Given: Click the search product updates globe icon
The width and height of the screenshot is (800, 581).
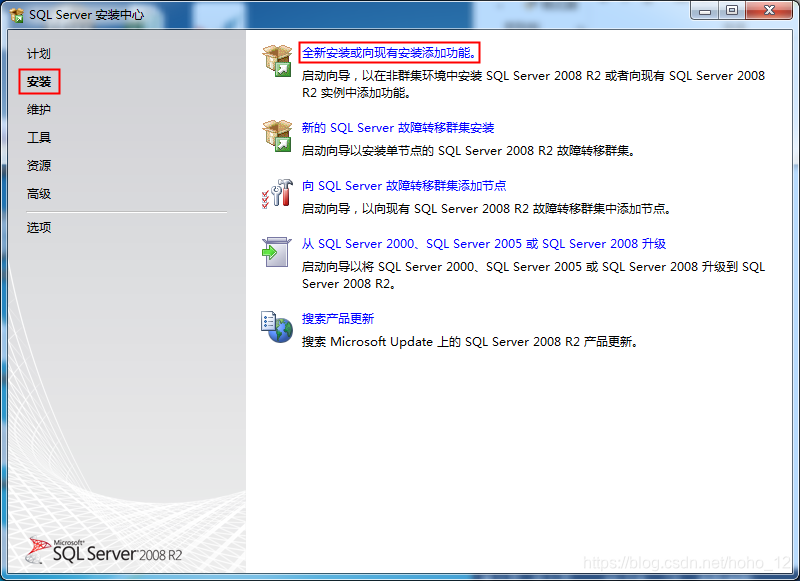Looking at the screenshot, I should pos(277,327).
